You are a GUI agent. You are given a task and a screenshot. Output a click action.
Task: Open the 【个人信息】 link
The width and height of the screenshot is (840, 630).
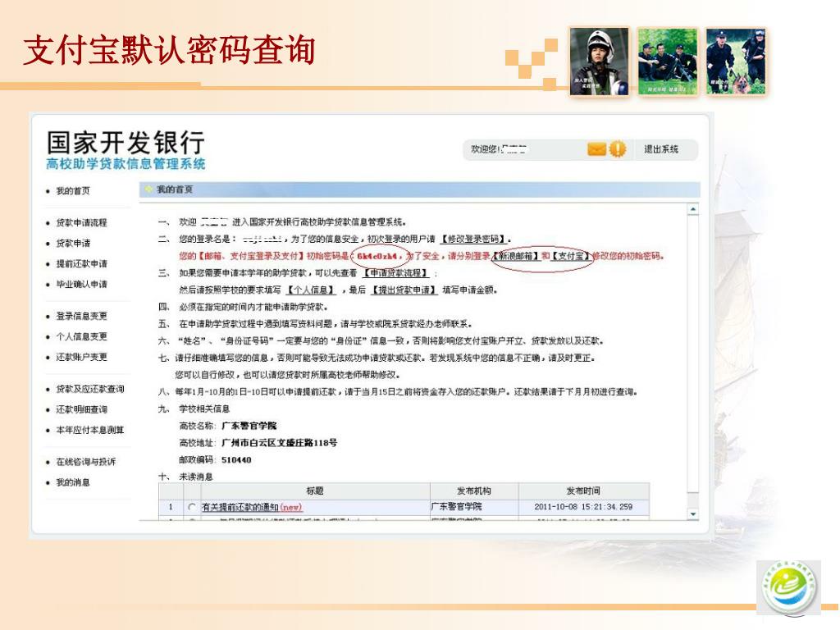pos(311,290)
